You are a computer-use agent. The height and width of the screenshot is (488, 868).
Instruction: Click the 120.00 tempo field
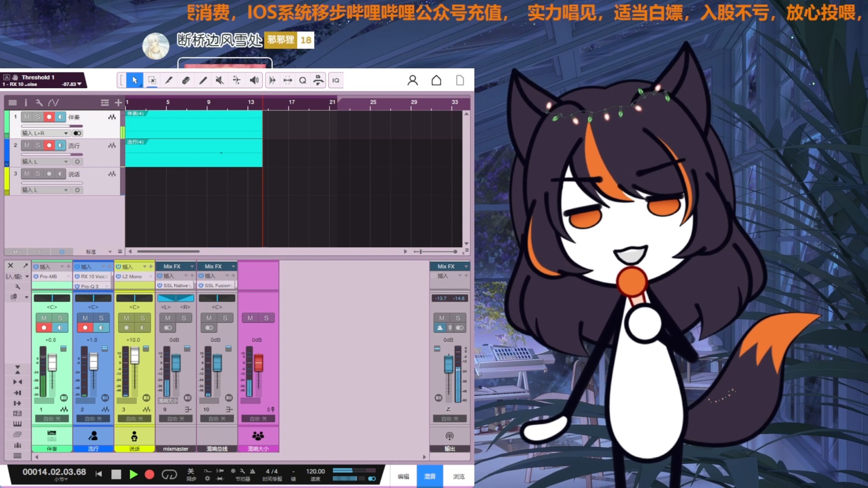(x=316, y=471)
